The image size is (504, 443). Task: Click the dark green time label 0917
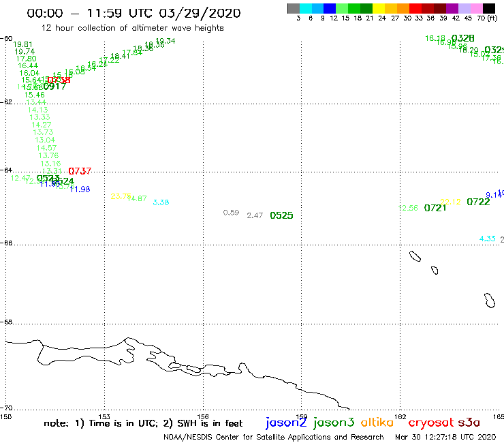[54, 87]
